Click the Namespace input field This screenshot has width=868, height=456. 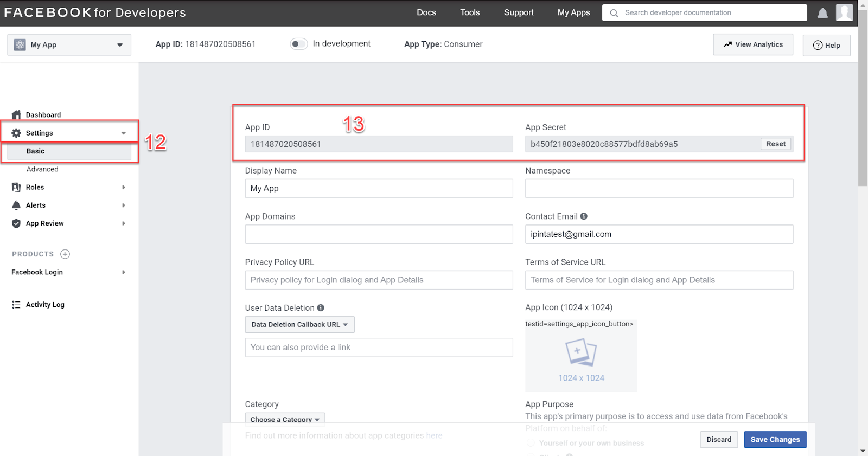click(x=659, y=188)
